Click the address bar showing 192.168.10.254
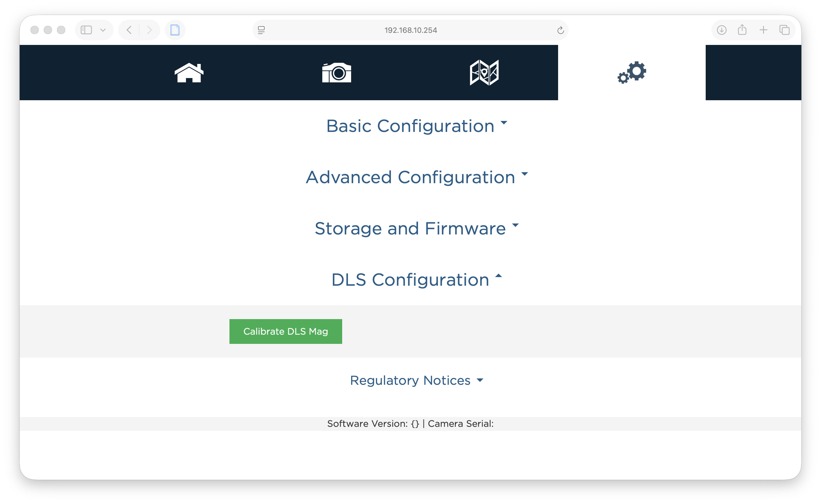Screen dimensions: 821x504 [410, 30]
